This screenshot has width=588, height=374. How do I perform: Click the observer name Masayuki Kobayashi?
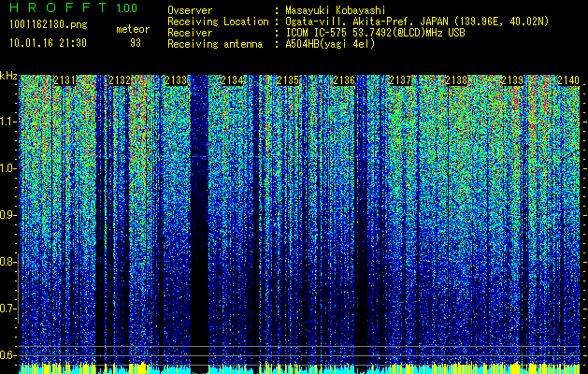click(336, 10)
